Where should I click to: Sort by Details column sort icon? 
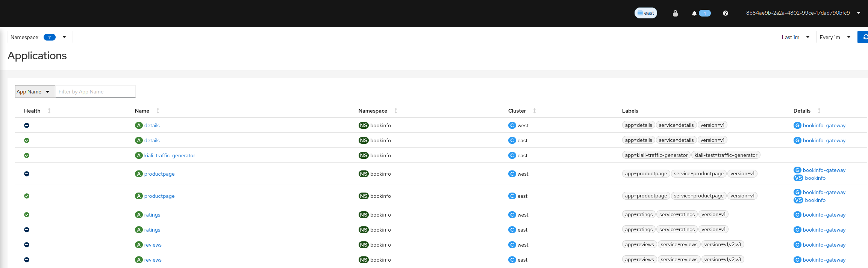coord(819,111)
